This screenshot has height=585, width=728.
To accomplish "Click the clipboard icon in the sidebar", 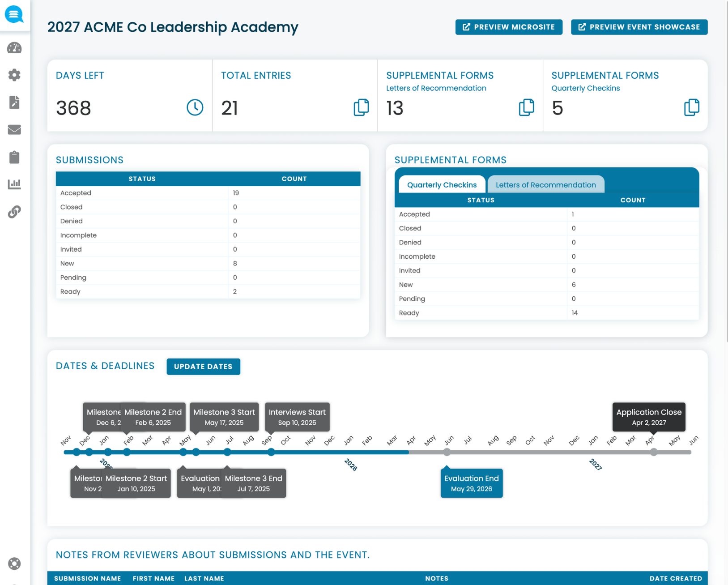I will point(14,157).
